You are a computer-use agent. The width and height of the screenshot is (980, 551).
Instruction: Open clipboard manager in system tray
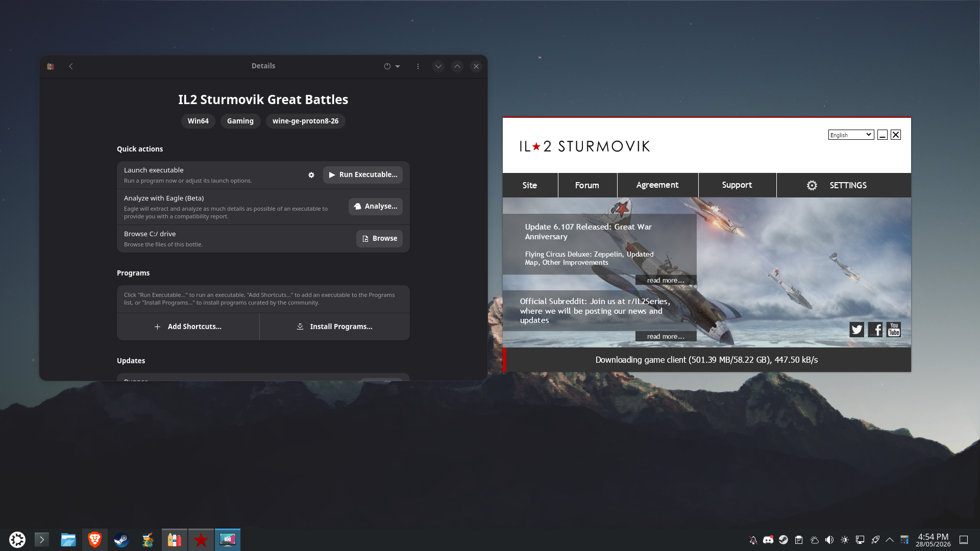click(x=799, y=540)
